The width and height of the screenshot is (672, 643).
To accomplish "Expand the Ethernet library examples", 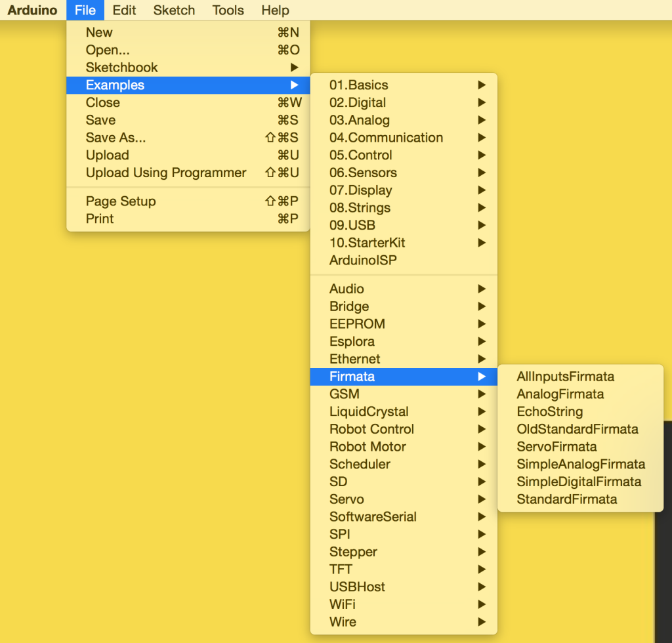I will pos(354,359).
